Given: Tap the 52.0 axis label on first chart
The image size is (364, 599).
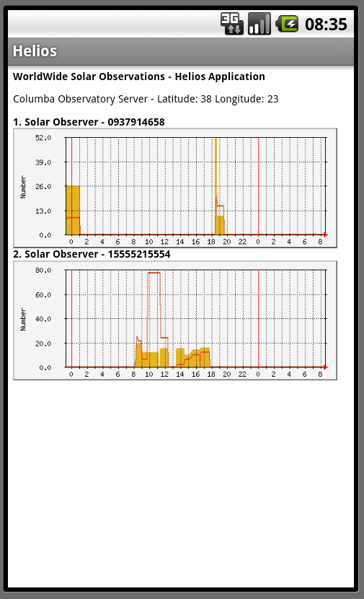Looking at the screenshot, I should pos(43,138).
